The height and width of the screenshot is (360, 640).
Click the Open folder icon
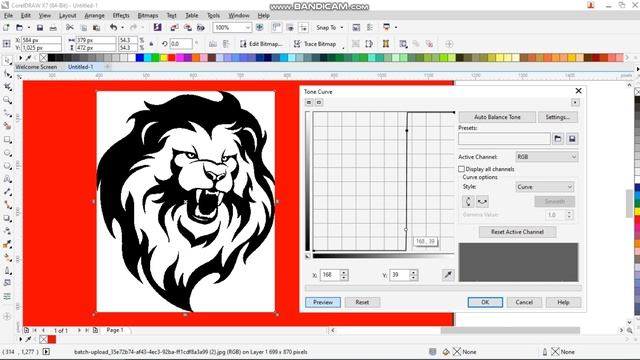[x=19, y=27]
